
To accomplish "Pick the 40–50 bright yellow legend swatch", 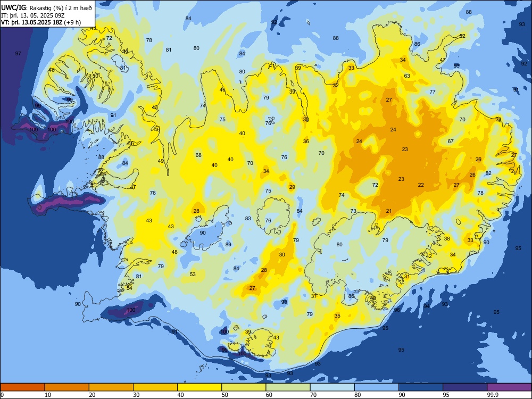I will [199, 387].
